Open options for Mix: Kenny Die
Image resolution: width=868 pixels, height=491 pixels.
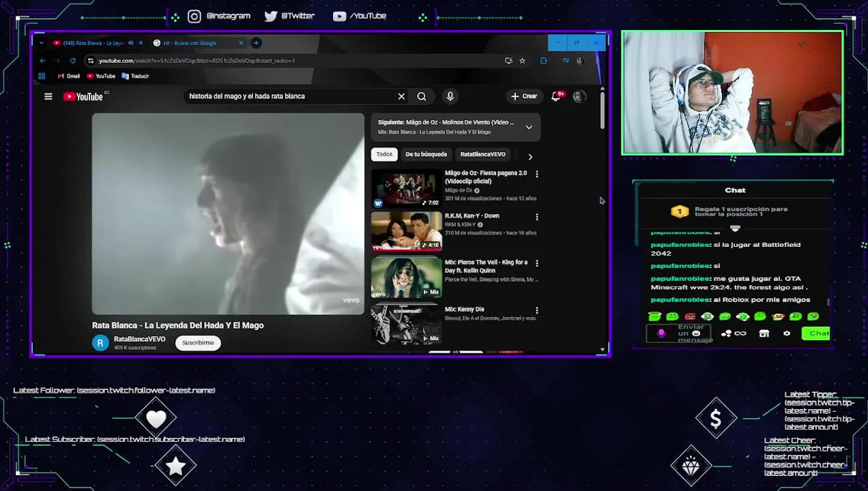coord(536,310)
